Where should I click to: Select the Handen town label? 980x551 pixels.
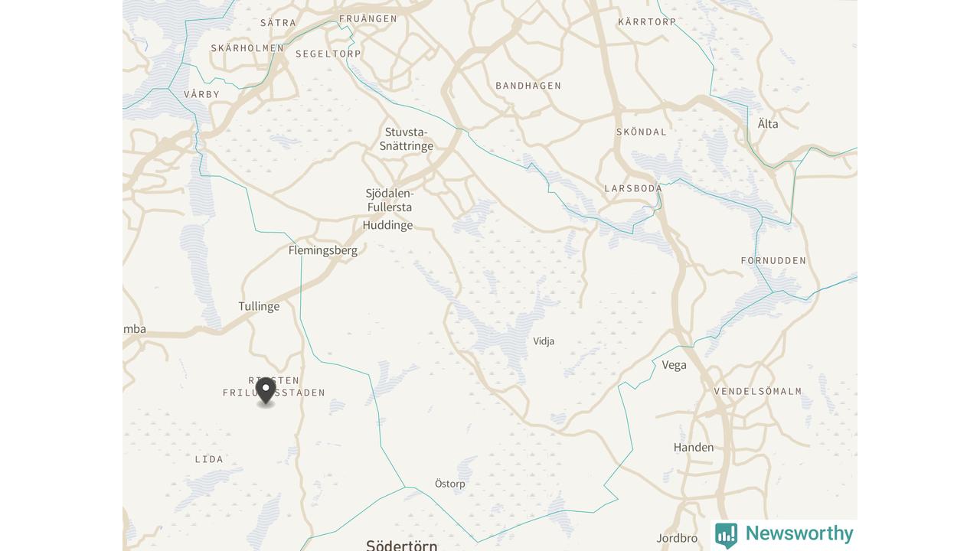[x=694, y=448]
